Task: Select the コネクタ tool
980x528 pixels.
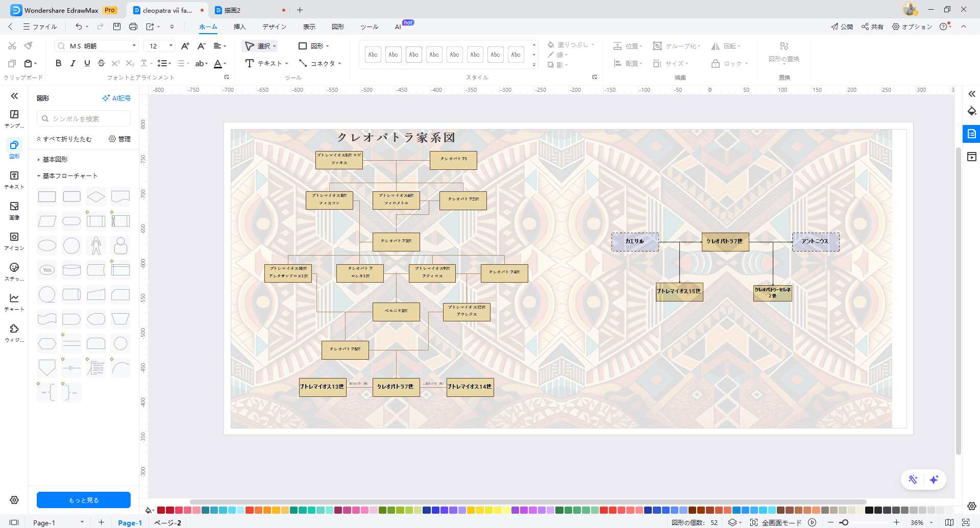Action: pyautogui.click(x=320, y=63)
